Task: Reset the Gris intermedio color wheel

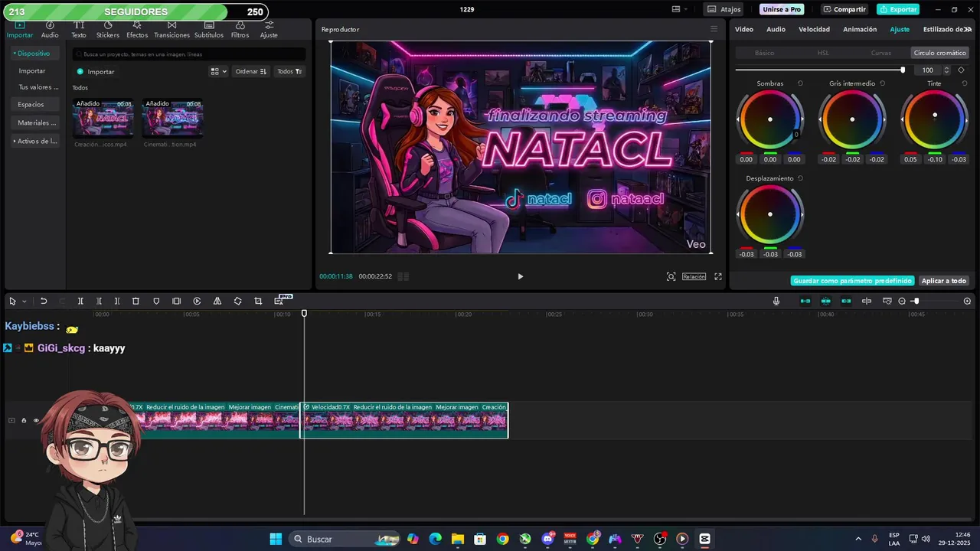Action: coord(882,83)
